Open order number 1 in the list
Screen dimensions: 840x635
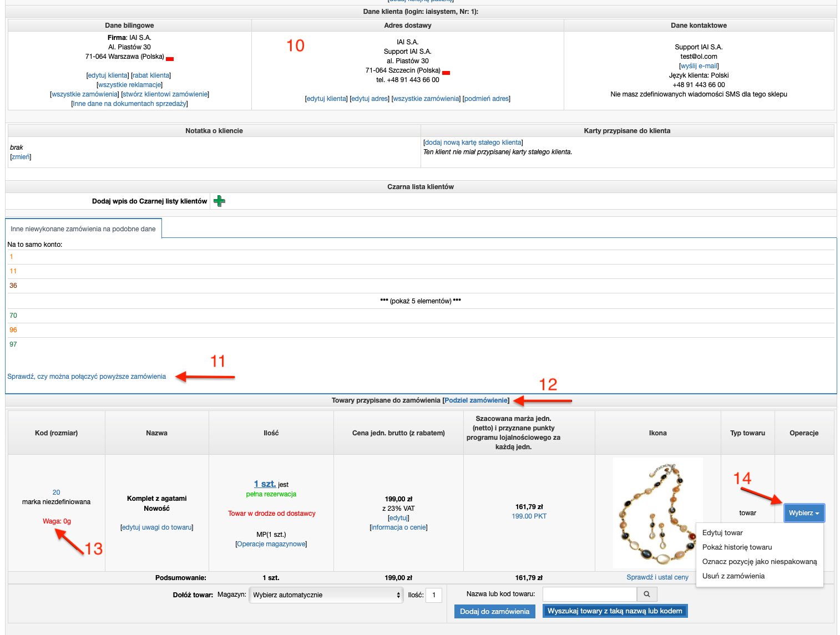pyautogui.click(x=11, y=257)
